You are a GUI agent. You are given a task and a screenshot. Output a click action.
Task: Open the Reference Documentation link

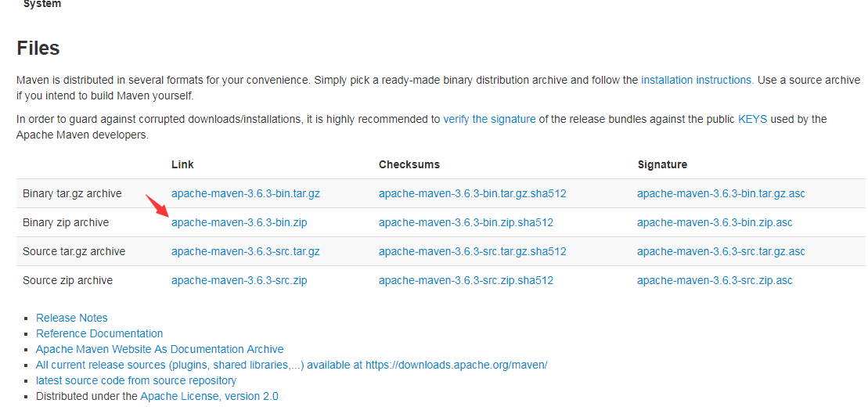pyautogui.click(x=99, y=333)
